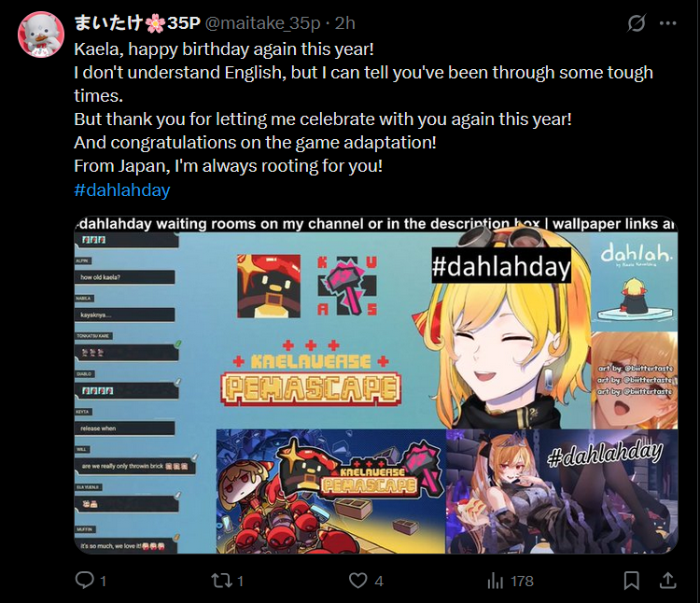Viewport: 700px width, 603px height.
Task: Open the まいたけ35P display name
Action: (x=137, y=23)
